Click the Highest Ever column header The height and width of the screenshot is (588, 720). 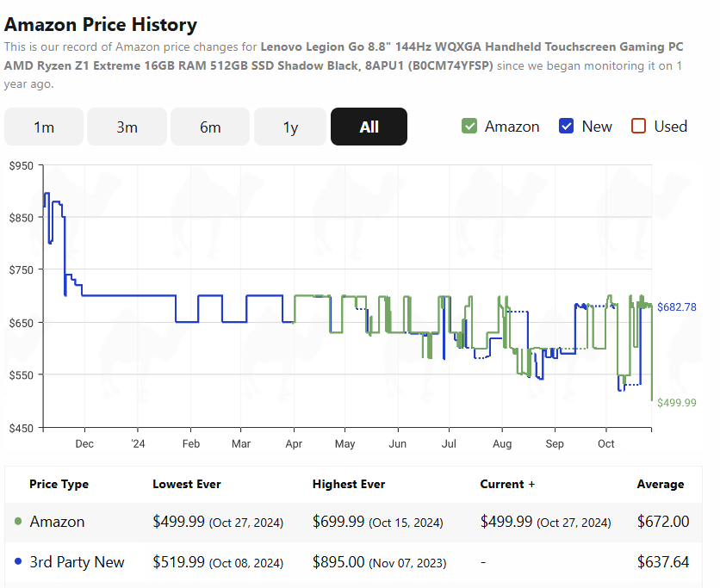tap(349, 485)
